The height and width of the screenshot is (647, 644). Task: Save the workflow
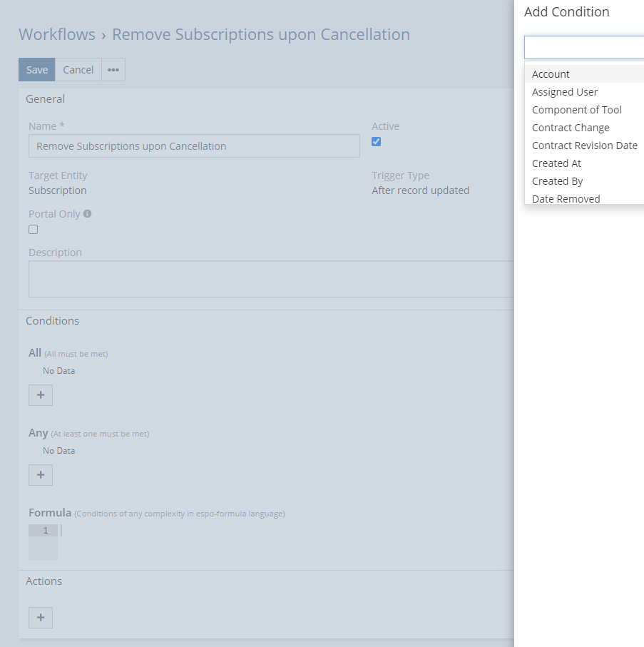coord(37,70)
